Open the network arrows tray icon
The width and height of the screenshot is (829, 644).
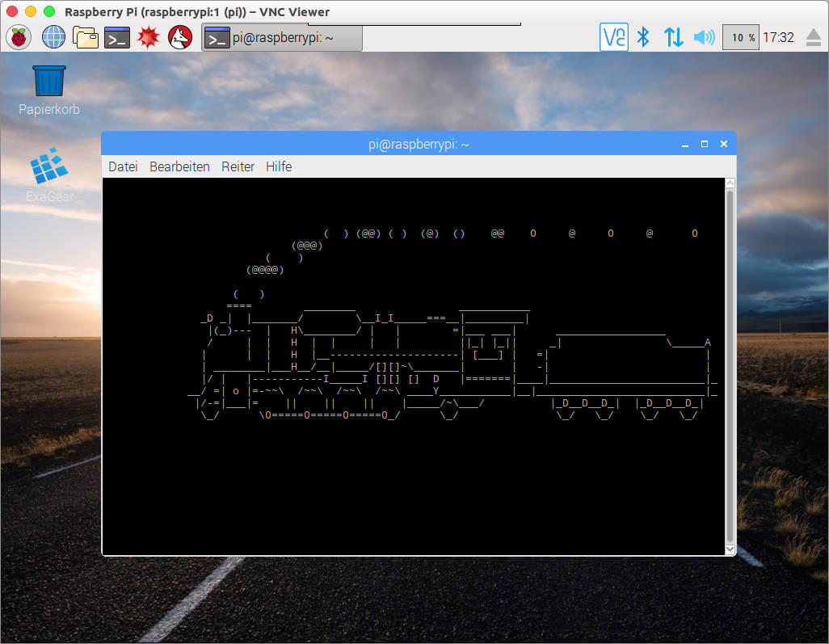click(x=674, y=37)
